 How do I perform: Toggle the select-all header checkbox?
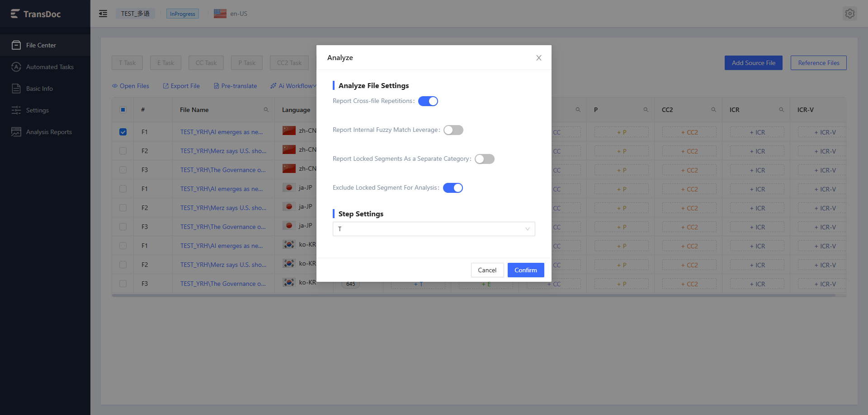[123, 110]
